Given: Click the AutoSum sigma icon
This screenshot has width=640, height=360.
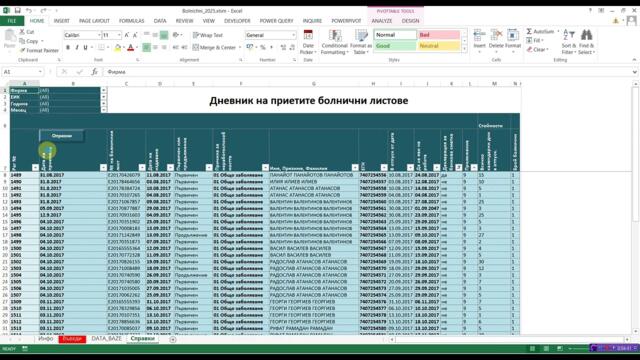Looking at the screenshot, I should click(x=529, y=31).
